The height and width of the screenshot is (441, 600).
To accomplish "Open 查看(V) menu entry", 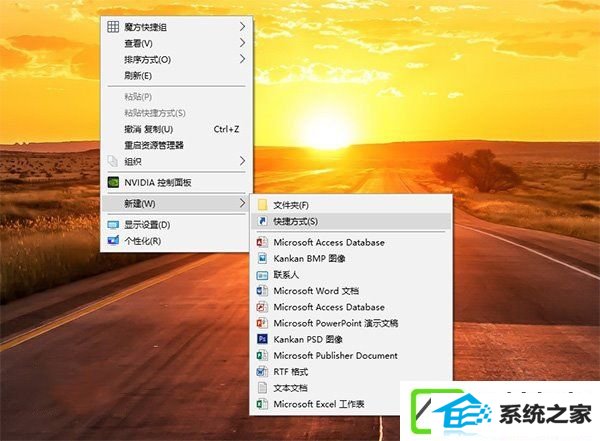I will [176, 43].
